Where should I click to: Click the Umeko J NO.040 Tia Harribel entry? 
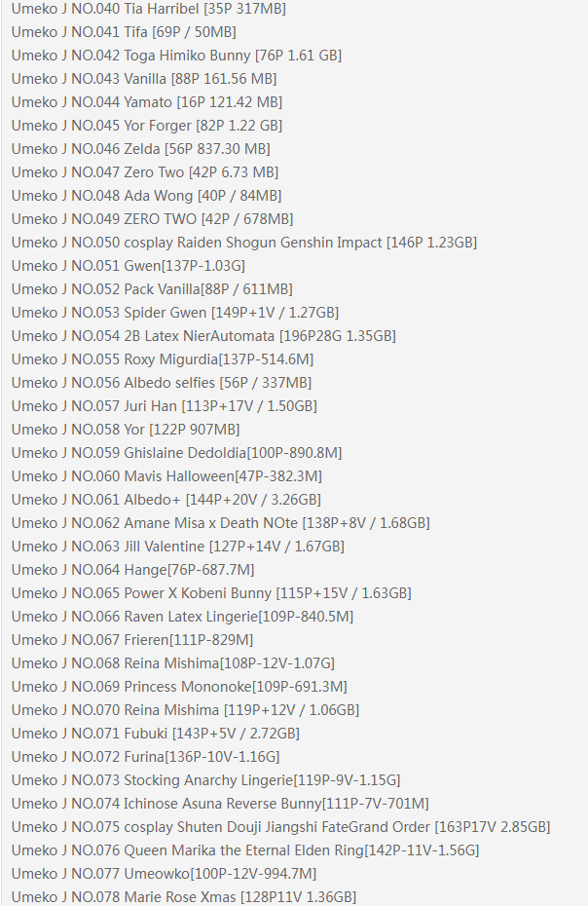(x=148, y=9)
